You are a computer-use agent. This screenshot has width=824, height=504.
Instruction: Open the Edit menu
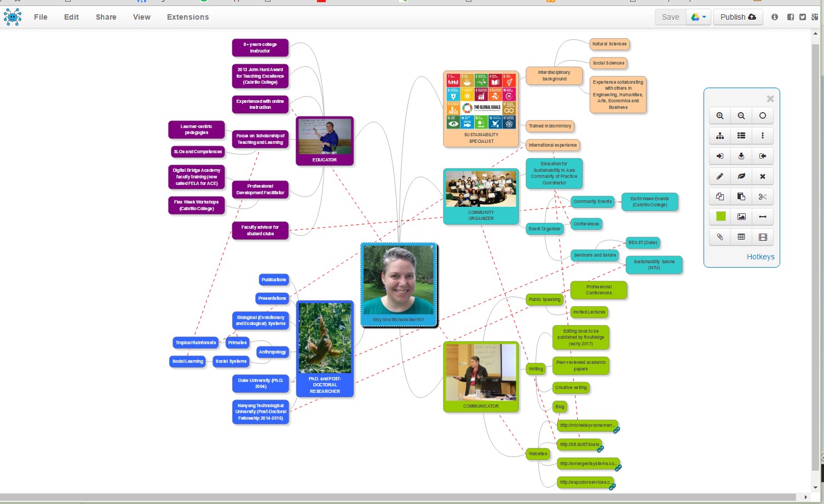(71, 17)
